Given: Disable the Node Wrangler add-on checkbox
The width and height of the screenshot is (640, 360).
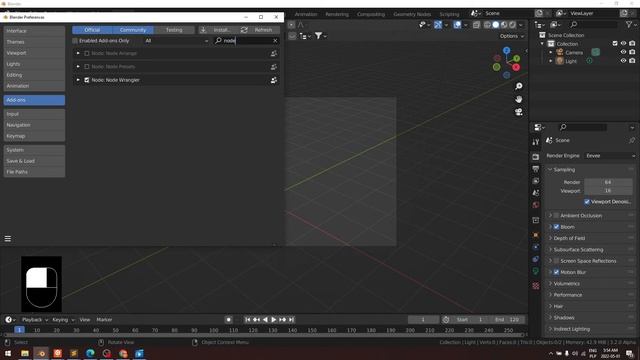Looking at the screenshot, I should point(87,80).
